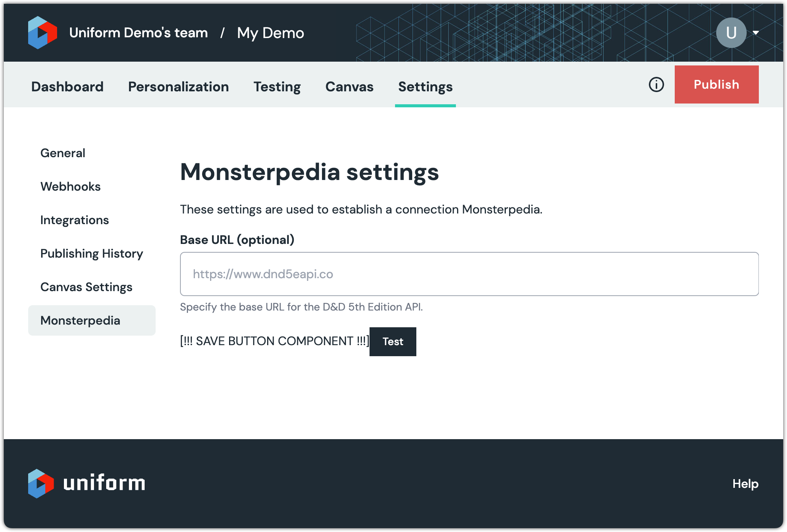Expand the user account dropdown arrow
The image size is (787, 532).
pyautogui.click(x=756, y=33)
